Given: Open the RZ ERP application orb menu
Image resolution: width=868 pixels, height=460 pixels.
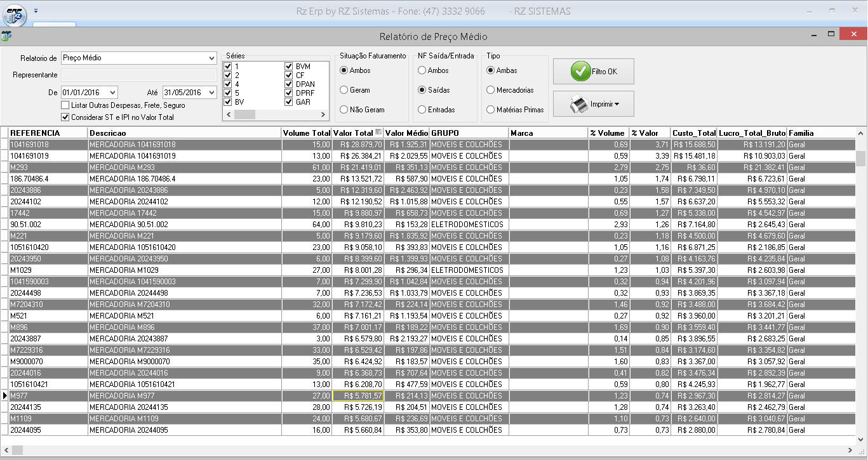Looking at the screenshot, I should point(15,14).
